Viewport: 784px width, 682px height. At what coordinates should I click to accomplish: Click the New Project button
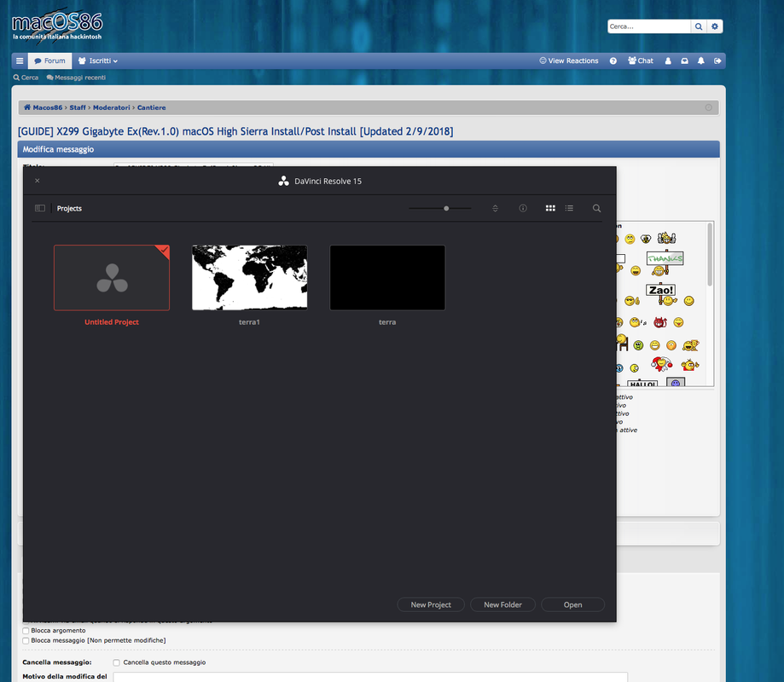(431, 604)
